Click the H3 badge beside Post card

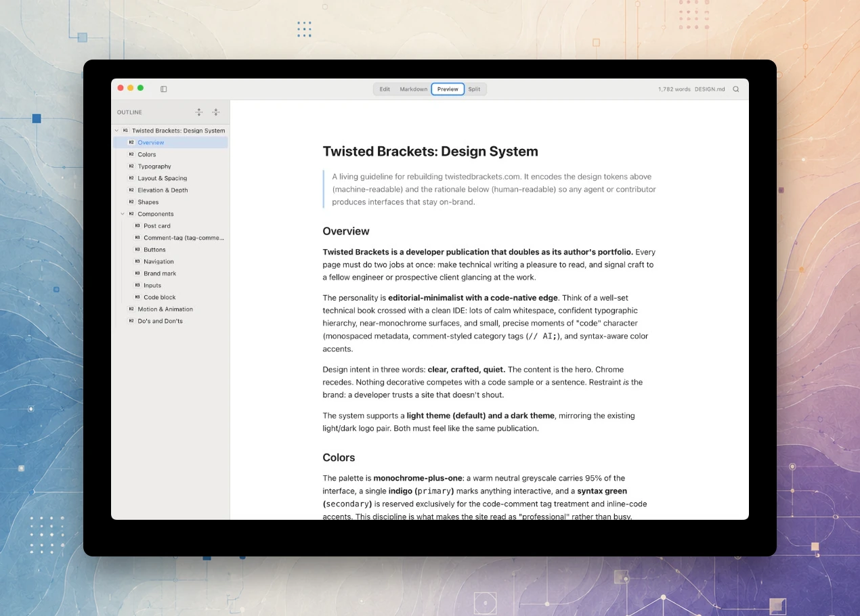(x=137, y=226)
